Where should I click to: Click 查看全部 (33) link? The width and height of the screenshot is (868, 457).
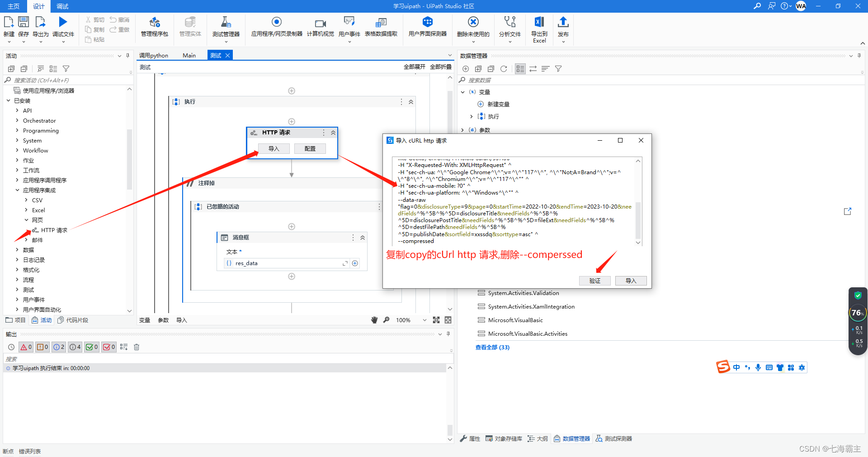tap(492, 347)
